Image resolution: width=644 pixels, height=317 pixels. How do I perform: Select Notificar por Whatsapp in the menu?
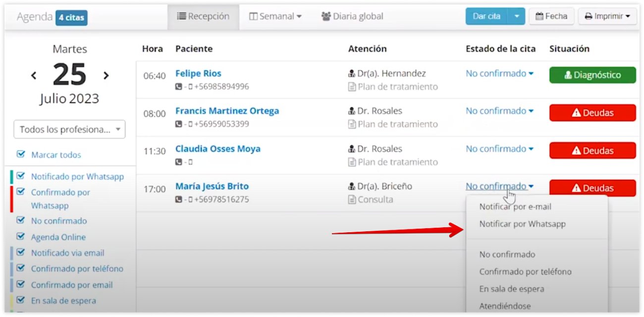[x=522, y=224]
